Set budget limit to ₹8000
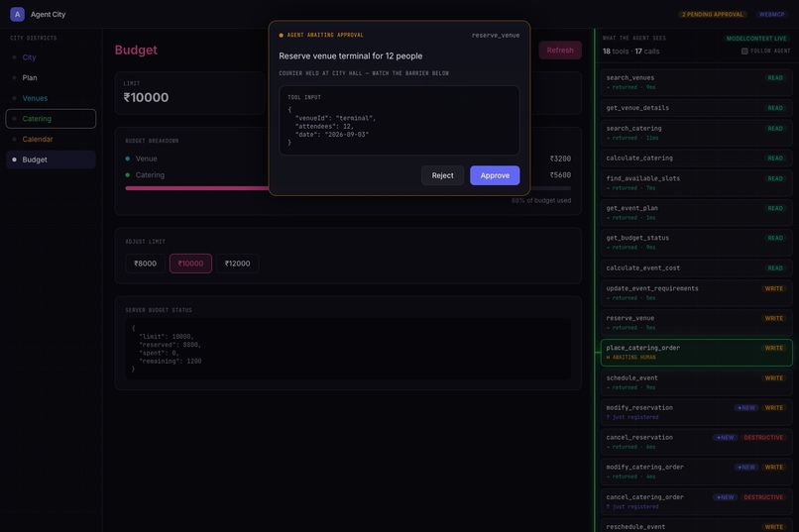Screen dimensions: 799x532 145,264
